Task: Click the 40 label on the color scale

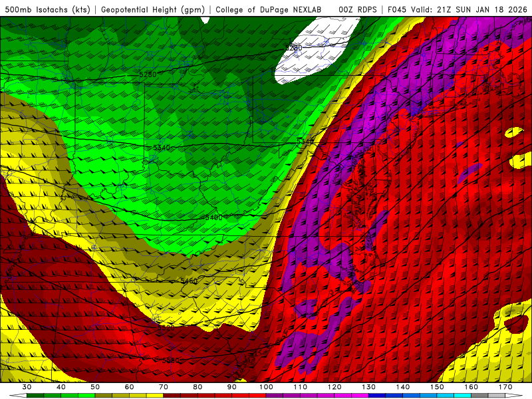Action: [61, 387]
